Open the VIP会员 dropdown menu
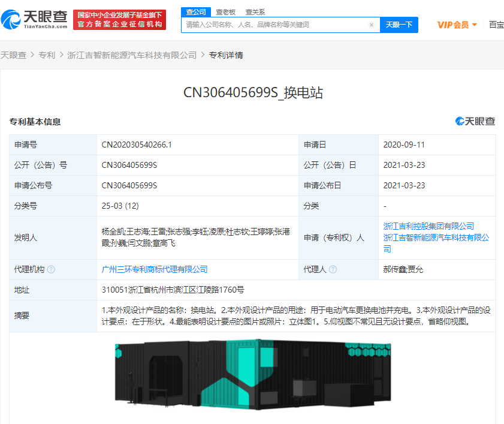This screenshot has width=504, height=424. coord(457,25)
